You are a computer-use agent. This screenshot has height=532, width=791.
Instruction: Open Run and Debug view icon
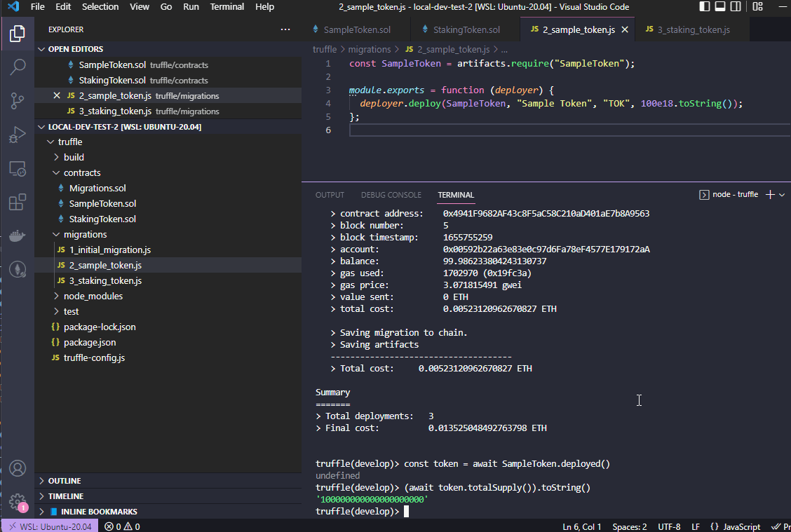click(x=17, y=135)
